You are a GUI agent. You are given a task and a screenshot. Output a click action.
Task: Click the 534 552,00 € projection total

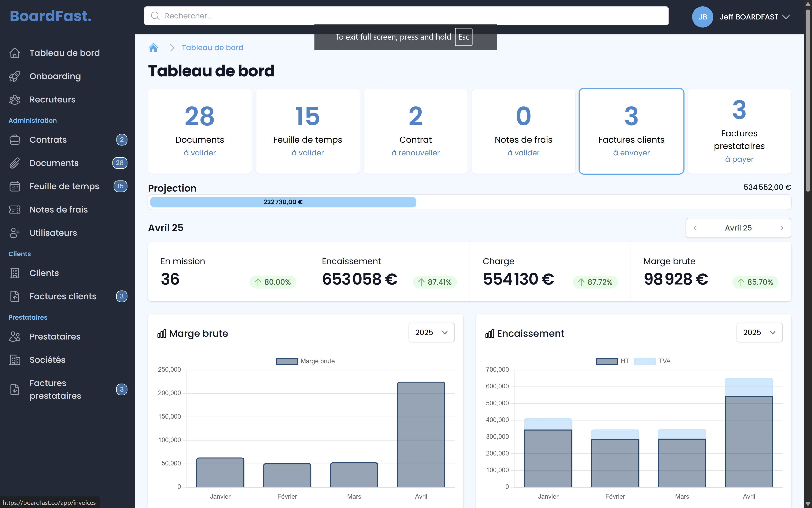click(767, 187)
